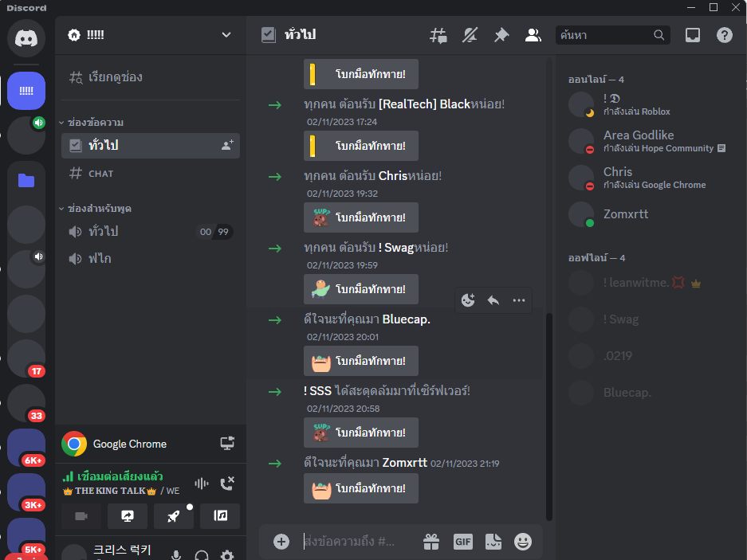Select the '!!!!!' server icon in sidebar
This screenshot has width=747, height=560.
(26, 91)
